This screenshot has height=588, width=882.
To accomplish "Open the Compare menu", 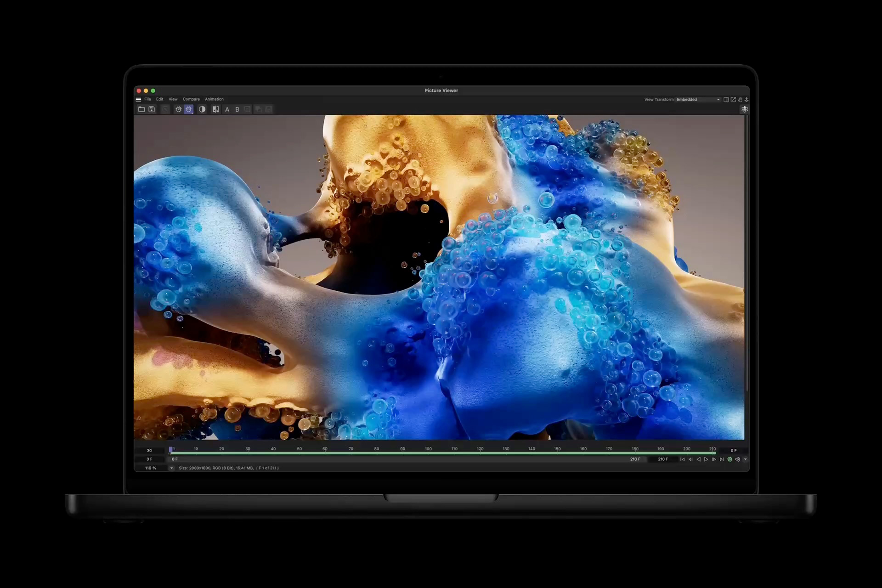I will [191, 99].
